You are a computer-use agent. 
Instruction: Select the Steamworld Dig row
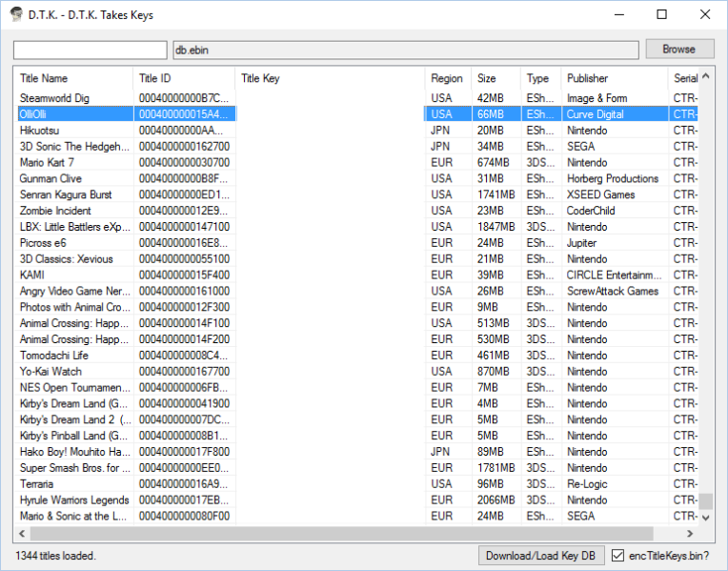[x=356, y=98]
